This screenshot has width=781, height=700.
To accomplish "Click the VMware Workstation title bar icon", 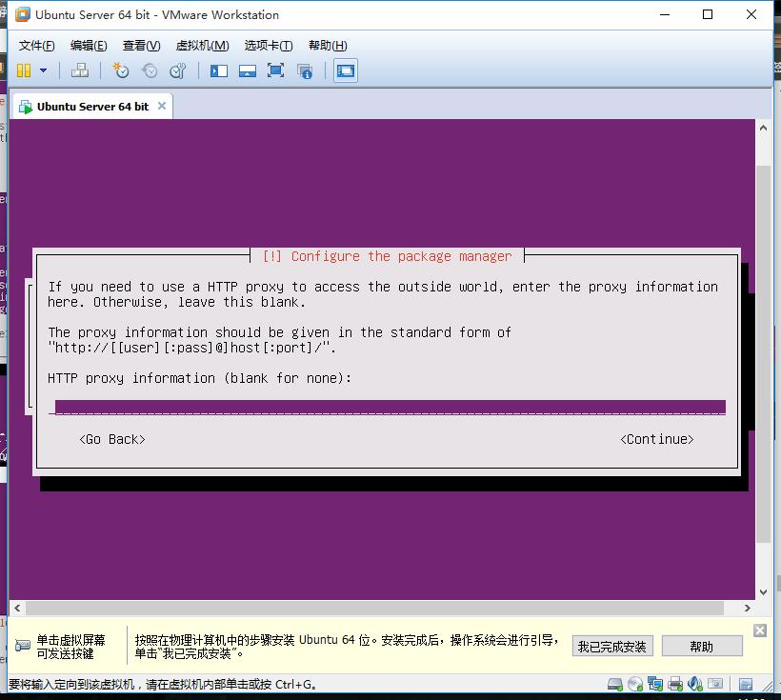I will tap(23, 15).
